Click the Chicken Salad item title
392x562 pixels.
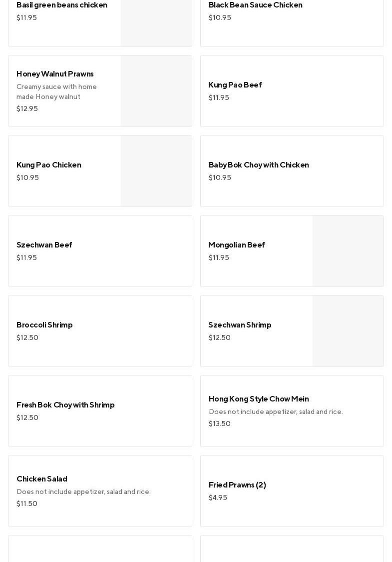click(x=42, y=479)
